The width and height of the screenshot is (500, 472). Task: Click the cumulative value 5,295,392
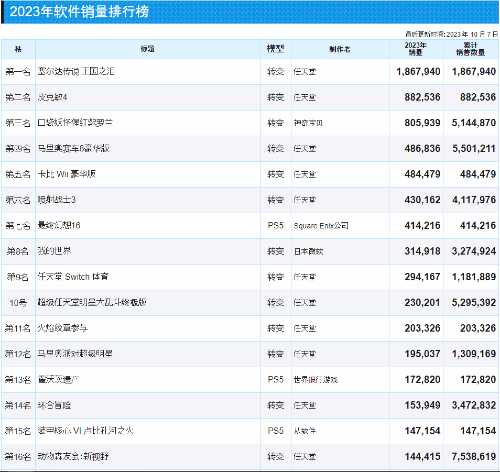pyautogui.click(x=474, y=303)
